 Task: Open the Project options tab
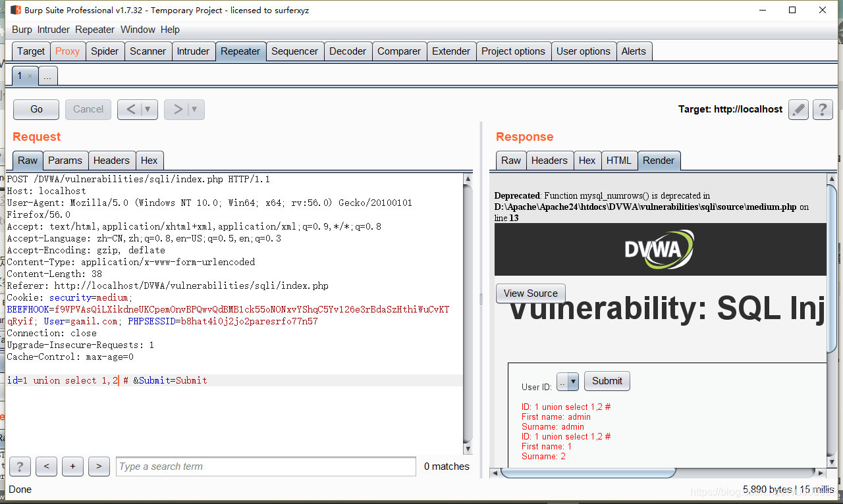coord(513,51)
